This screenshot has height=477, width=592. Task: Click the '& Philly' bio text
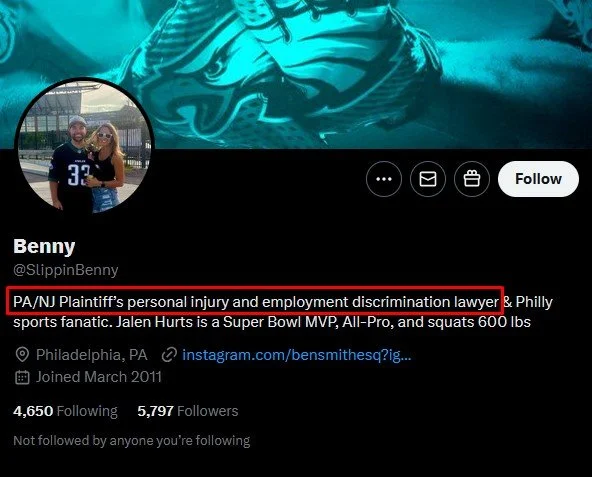528,302
